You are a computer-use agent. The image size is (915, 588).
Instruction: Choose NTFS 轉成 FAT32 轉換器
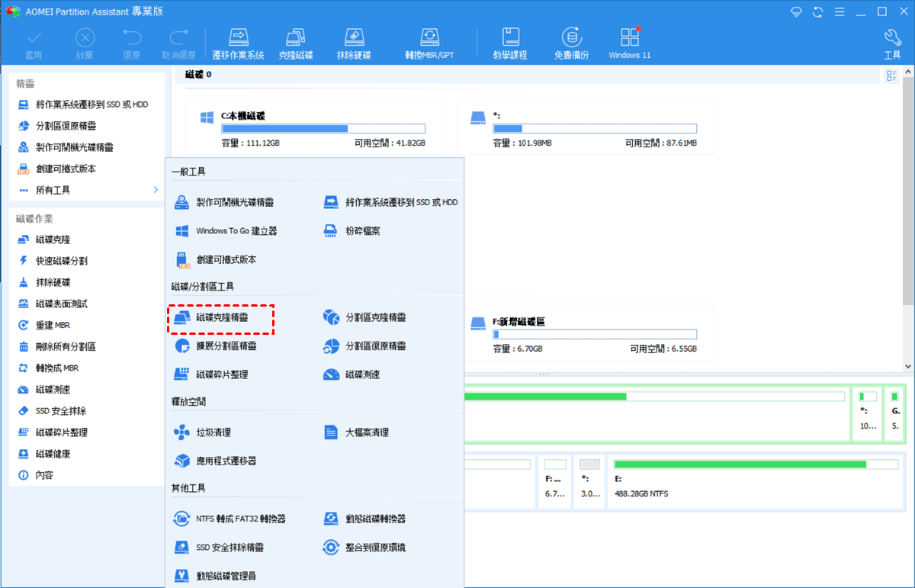point(230,519)
